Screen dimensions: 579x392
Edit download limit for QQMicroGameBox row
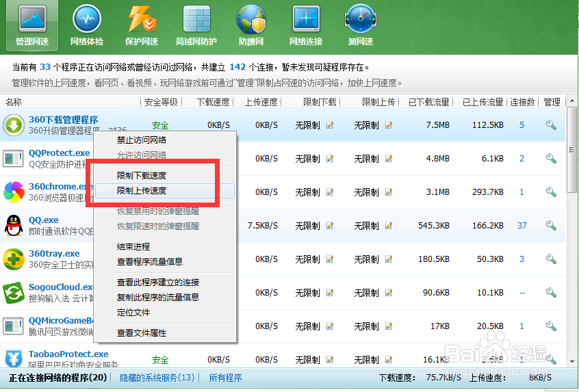pos(330,326)
